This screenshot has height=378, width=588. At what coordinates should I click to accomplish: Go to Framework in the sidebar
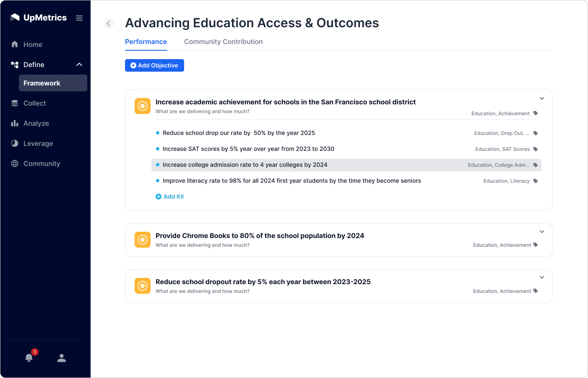[42, 83]
